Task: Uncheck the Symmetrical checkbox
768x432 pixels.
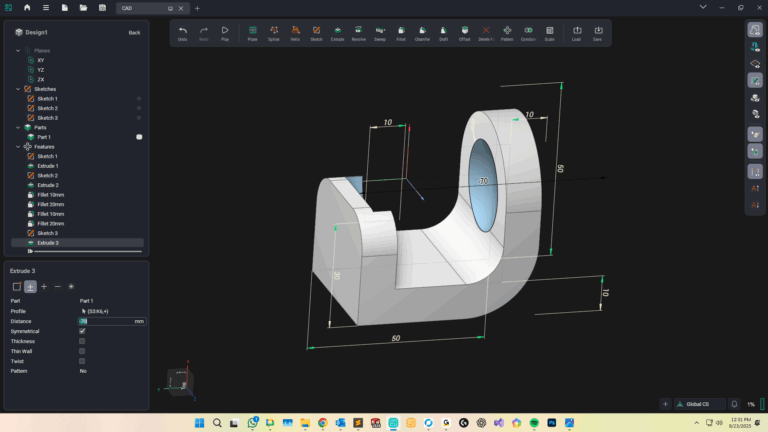Action: point(82,331)
